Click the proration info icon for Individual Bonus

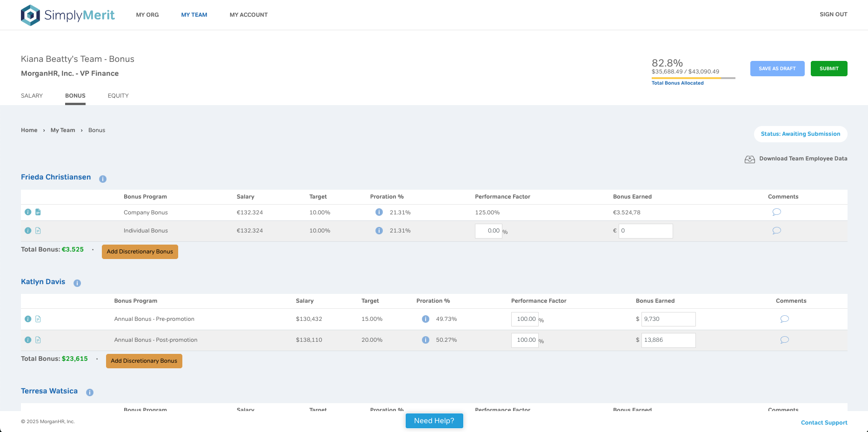[379, 230]
